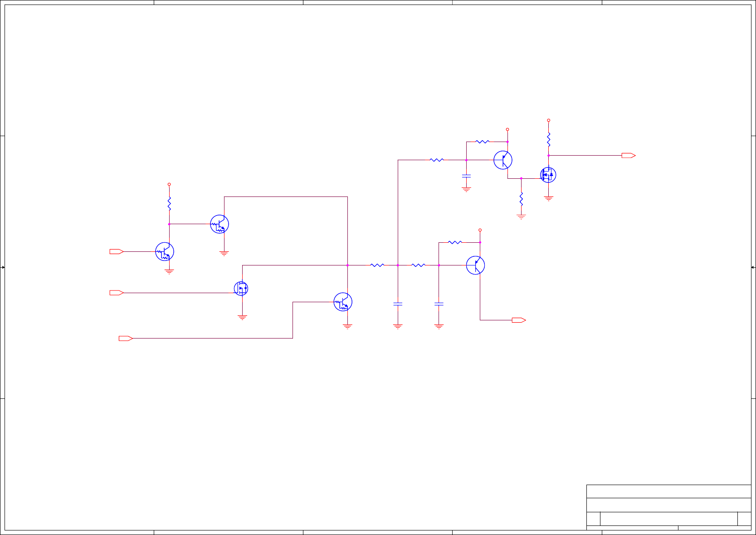Select power terminal at lower PNP emitter

click(480, 230)
